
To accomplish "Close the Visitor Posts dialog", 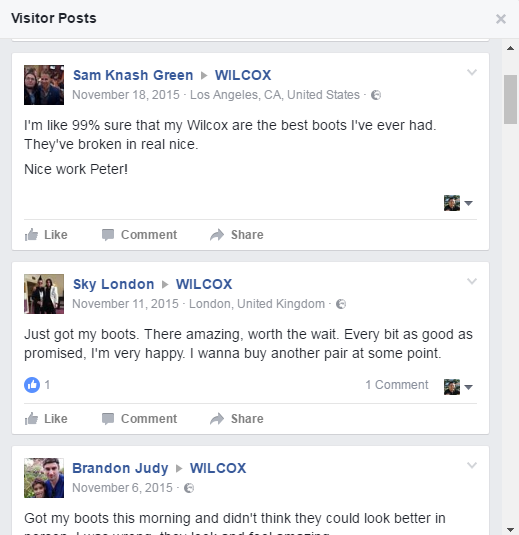I will [501, 19].
